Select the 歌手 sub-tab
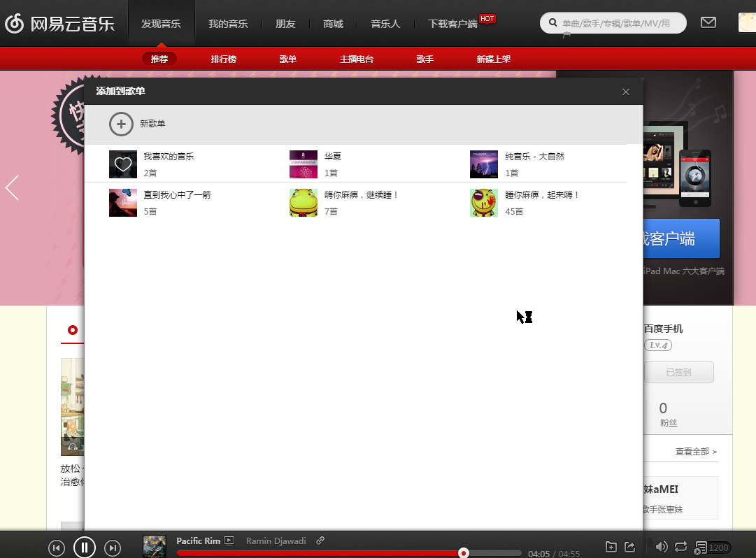 (x=425, y=59)
